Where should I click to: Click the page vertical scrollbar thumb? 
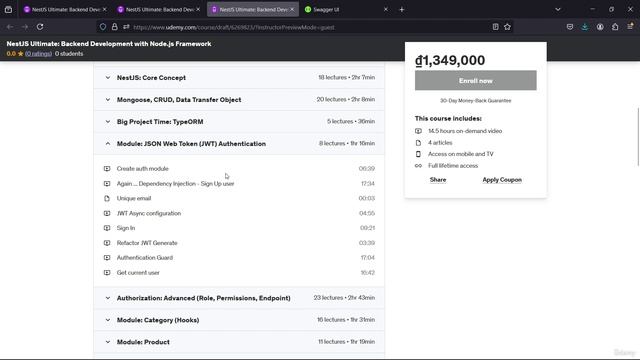point(638,137)
